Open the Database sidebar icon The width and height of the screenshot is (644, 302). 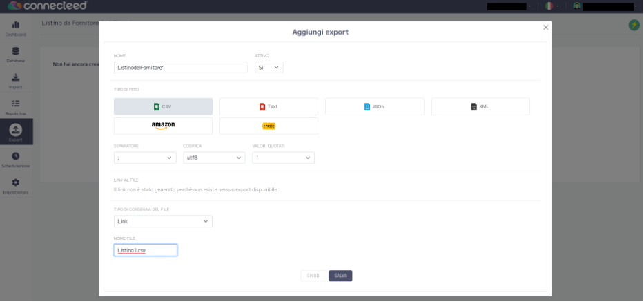pyautogui.click(x=16, y=52)
